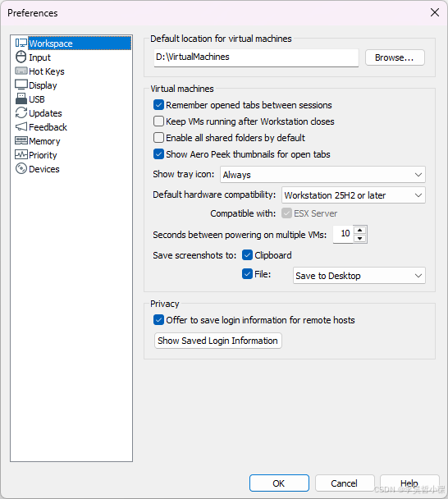The width and height of the screenshot is (448, 499).
Task: Increase seconds between powering on VMs
Action: 360,230
